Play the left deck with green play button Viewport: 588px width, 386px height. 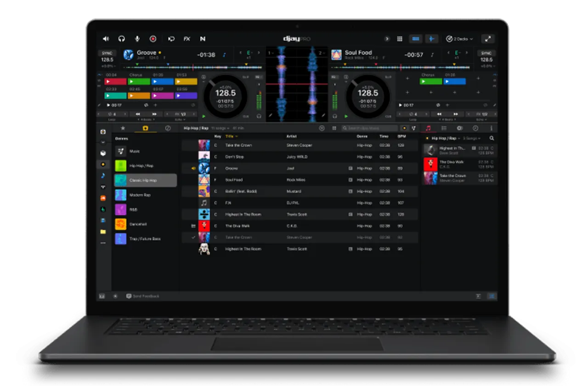tap(204, 116)
